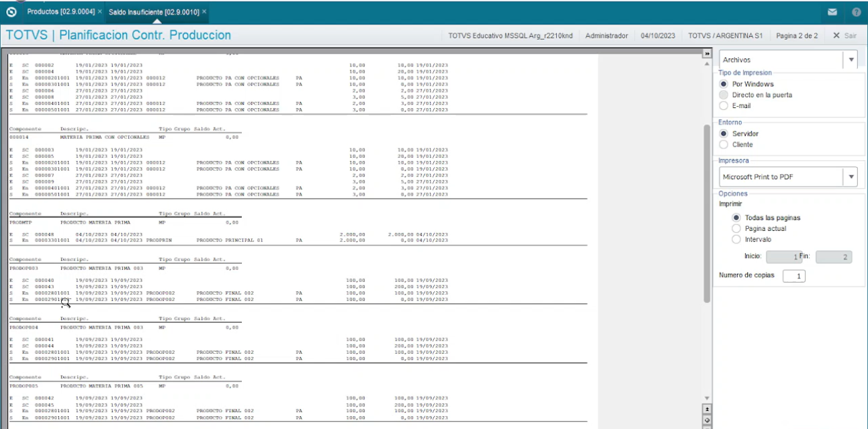The image size is (868, 429).
Task: Click the circle page selector icon
Action: coord(707,420)
